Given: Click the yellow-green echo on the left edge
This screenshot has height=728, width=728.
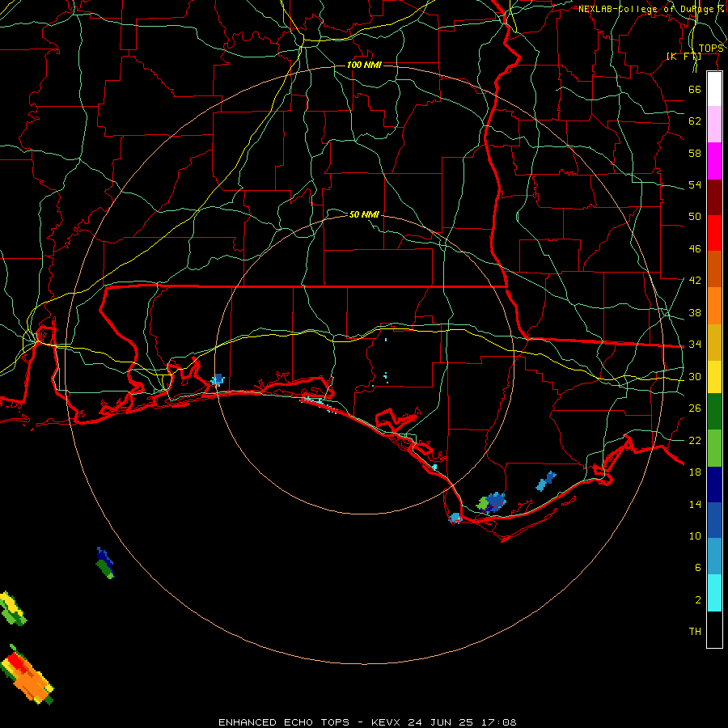Looking at the screenshot, I should (x=12, y=608).
